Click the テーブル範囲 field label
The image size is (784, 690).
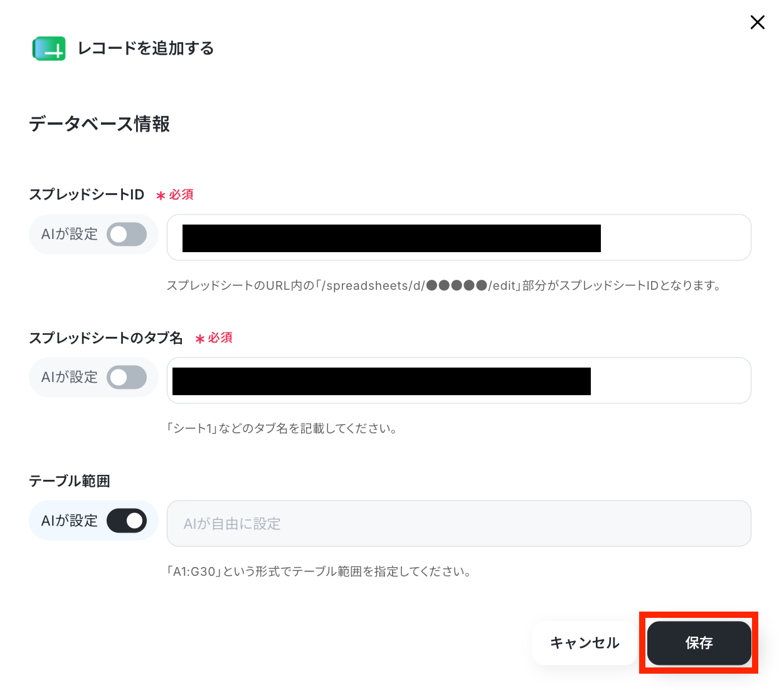(x=70, y=480)
